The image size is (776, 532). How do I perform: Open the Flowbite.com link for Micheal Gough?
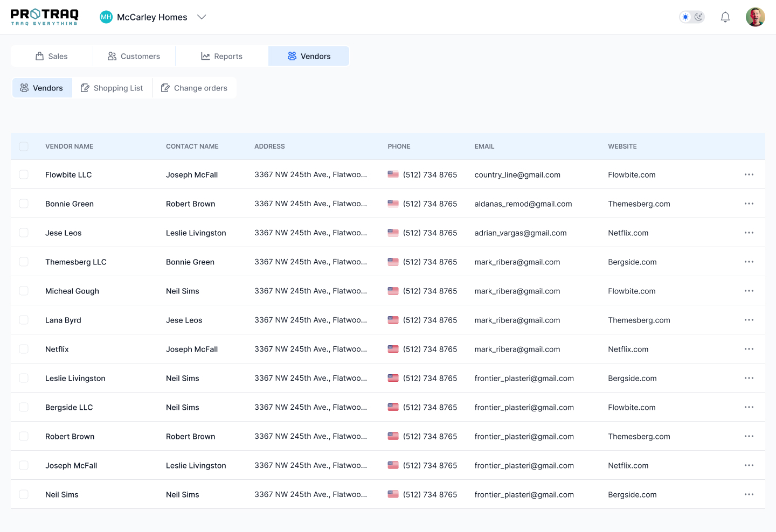(632, 291)
